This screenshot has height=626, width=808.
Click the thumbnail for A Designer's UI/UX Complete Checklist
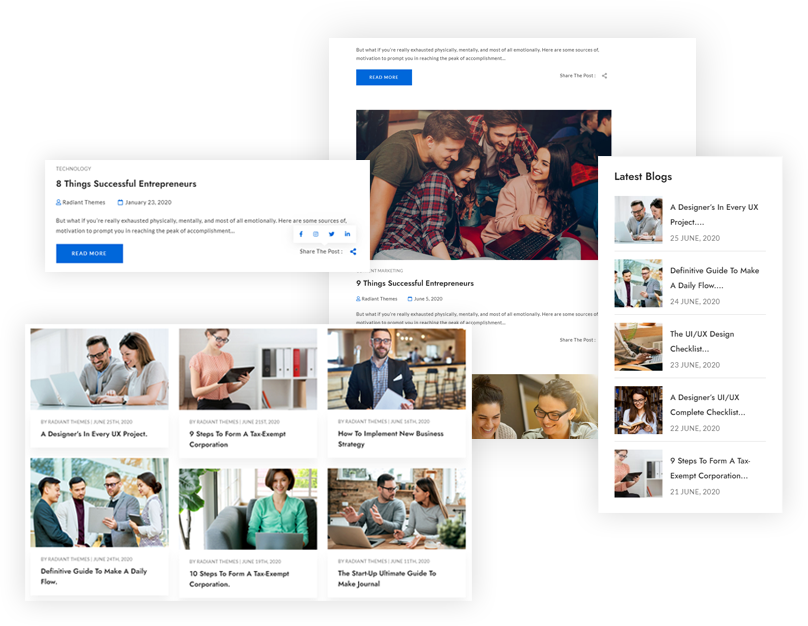(x=638, y=410)
